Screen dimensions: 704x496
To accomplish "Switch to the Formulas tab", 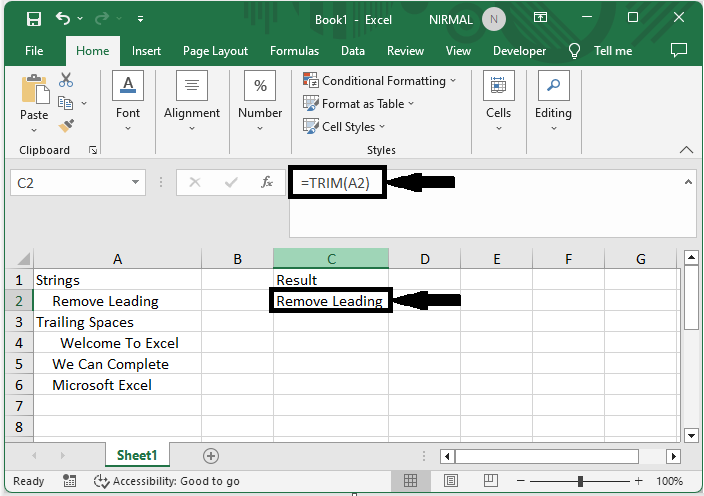I will tap(295, 51).
